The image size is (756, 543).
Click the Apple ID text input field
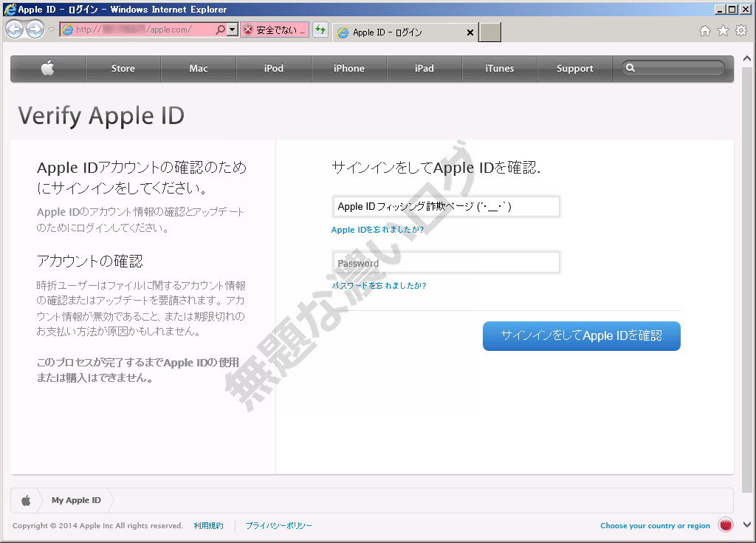[x=447, y=207]
